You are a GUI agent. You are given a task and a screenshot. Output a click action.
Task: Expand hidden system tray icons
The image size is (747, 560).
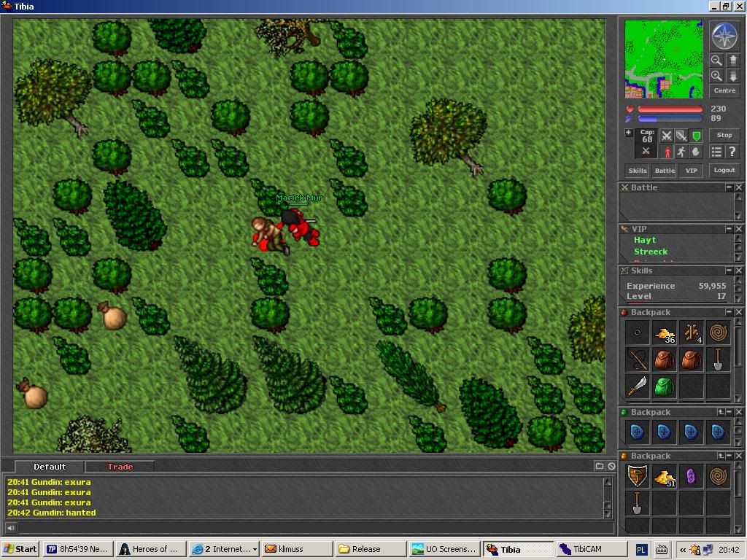tap(683, 550)
